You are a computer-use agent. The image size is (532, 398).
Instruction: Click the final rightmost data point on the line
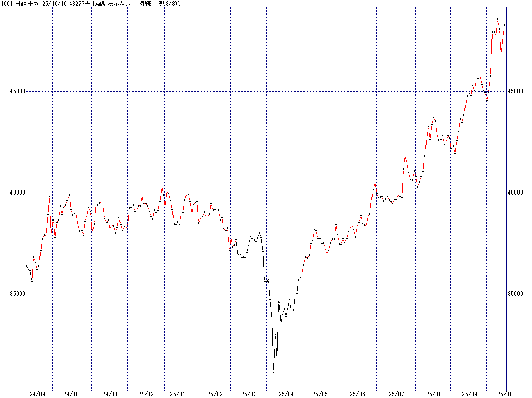pyautogui.click(x=504, y=25)
